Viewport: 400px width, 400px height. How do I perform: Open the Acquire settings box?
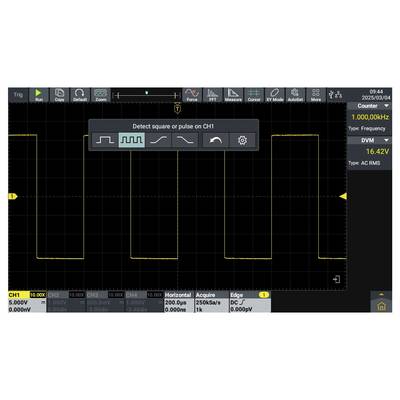click(x=211, y=302)
